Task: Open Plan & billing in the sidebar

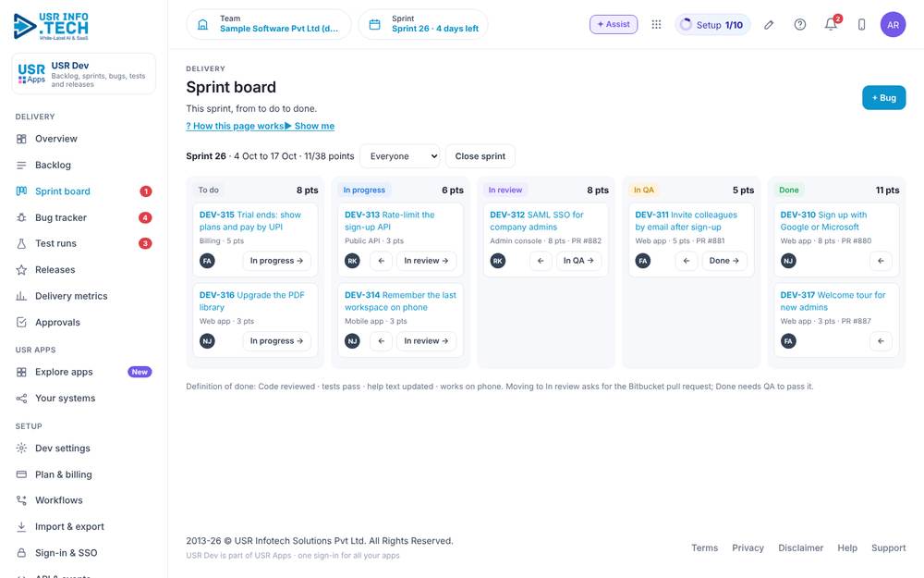Action: pos(84,474)
